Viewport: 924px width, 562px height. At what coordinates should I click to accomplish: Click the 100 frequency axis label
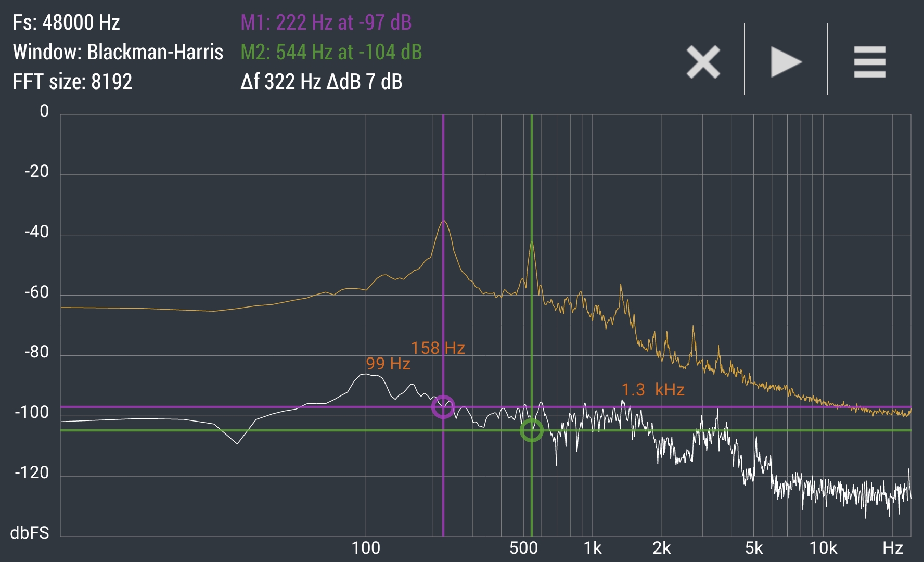point(366,548)
